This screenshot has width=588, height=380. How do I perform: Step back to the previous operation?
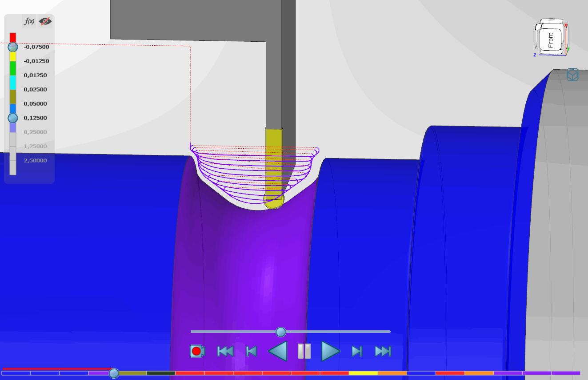[x=251, y=351]
